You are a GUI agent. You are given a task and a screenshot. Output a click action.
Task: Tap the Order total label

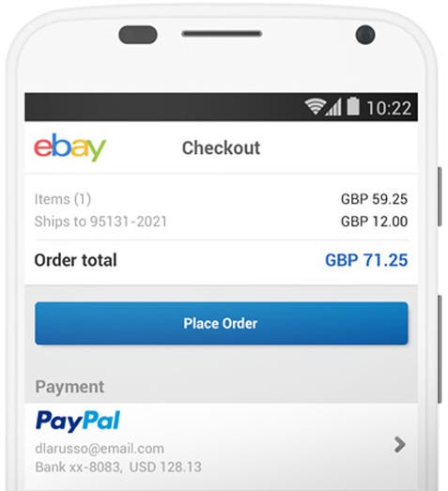[75, 260]
